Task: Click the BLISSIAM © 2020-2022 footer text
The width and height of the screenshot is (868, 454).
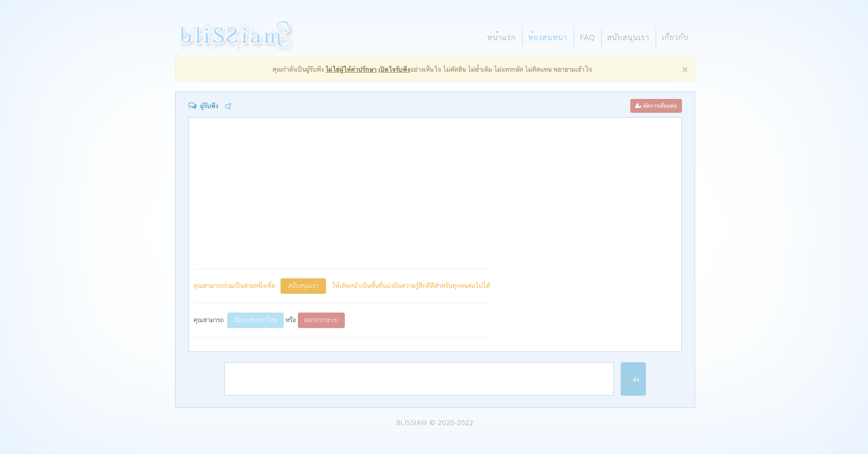Action: point(435,423)
